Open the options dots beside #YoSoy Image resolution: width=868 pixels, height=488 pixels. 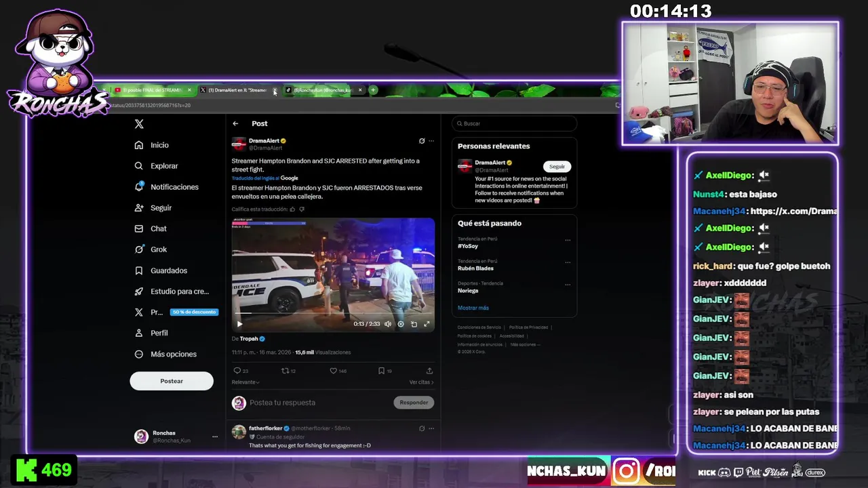pos(568,240)
